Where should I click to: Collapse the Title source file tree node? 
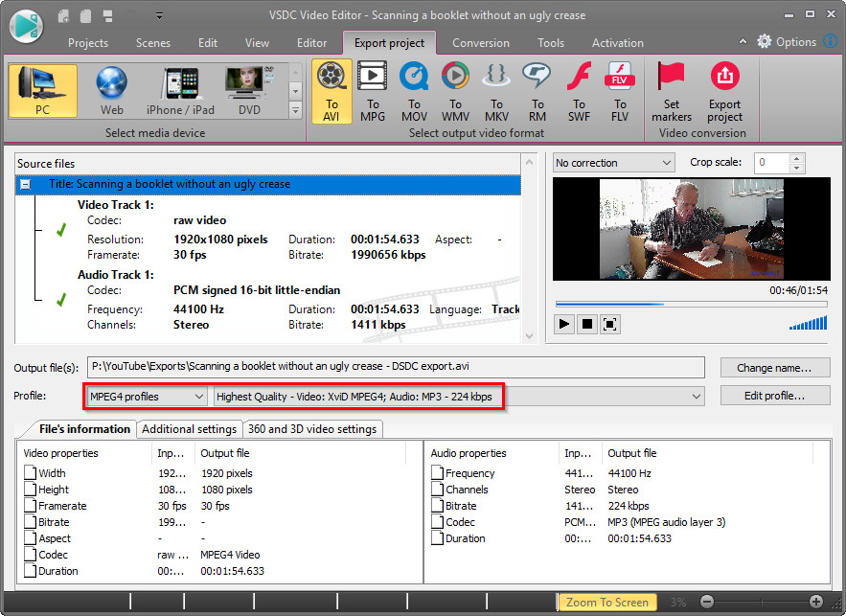tap(26, 184)
